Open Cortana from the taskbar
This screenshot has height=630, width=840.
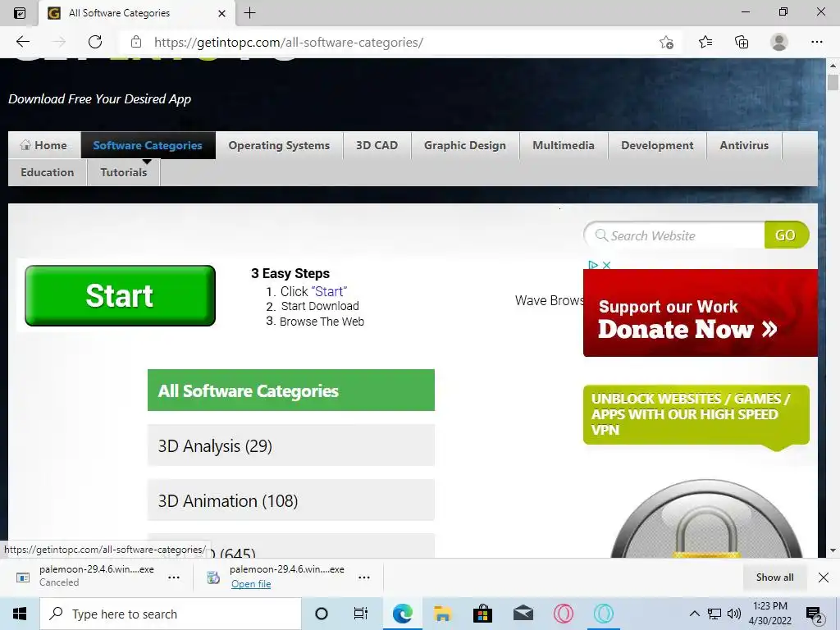[322, 614]
